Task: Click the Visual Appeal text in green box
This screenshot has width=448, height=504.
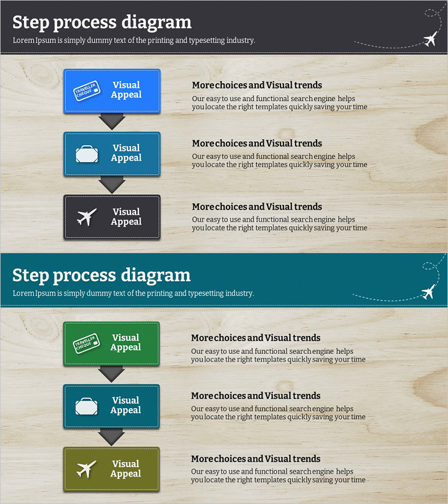Action: tap(125, 342)
